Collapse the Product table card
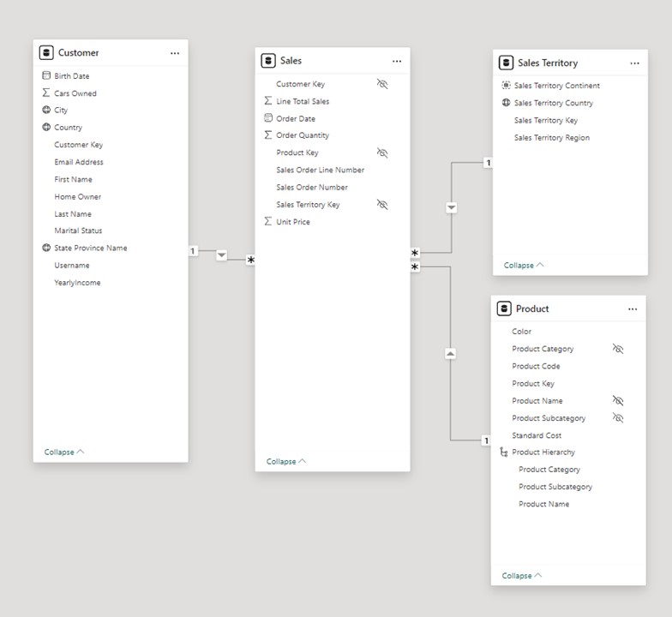 tap(522, 576)
